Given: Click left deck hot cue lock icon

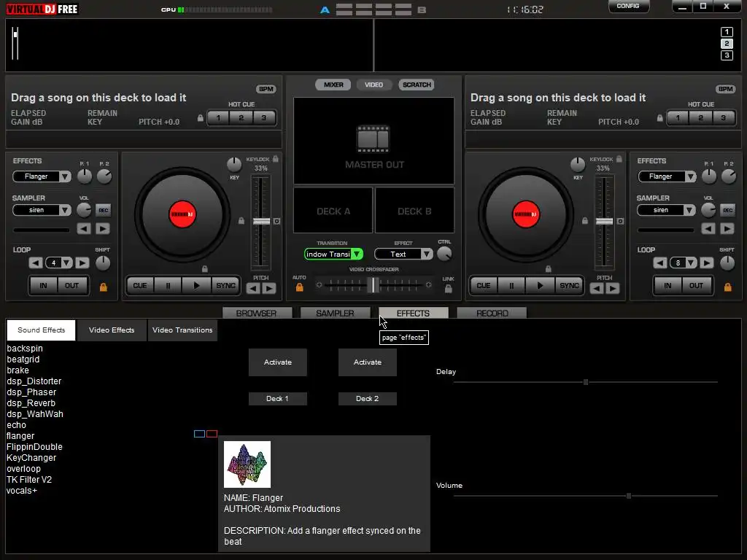Looking at the screenshot, I should click(201, 118).
